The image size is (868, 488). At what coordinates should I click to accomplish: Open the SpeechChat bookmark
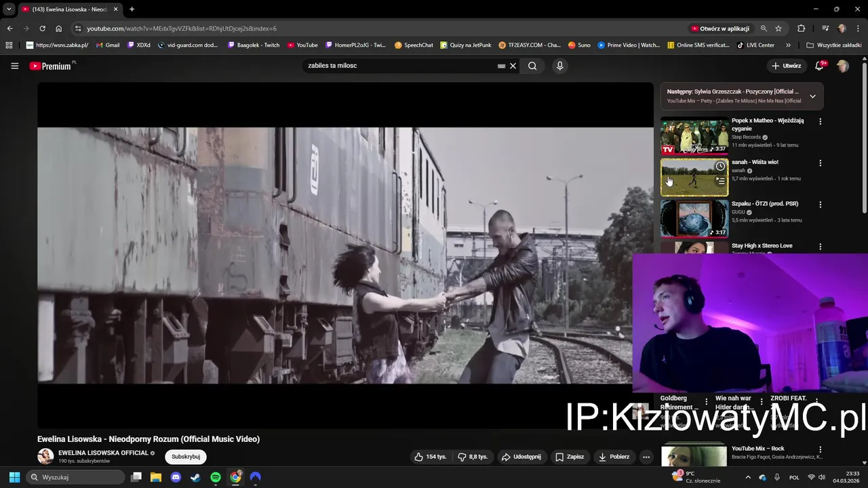tap(414, 45)
